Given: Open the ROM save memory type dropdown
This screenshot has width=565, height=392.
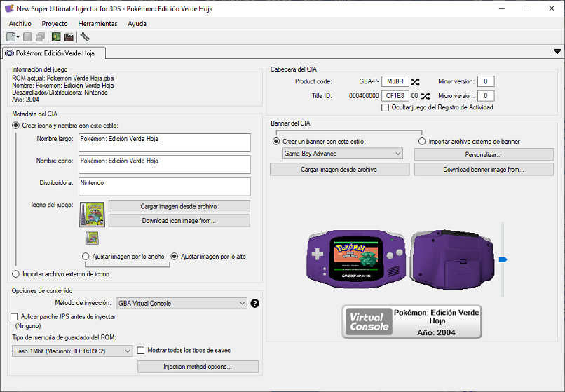Looking at the screenshot, I should tap(72, 351).
